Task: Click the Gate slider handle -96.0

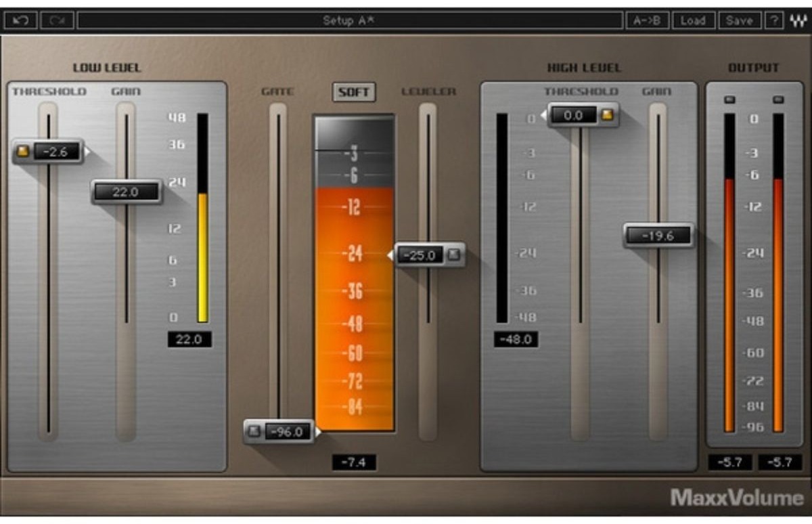Action: (x=280, y=431)
